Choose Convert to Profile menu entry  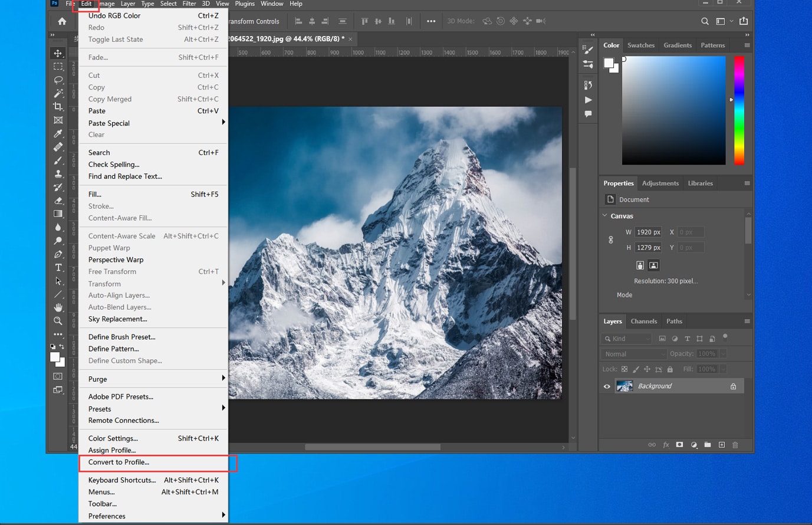(x=153, y=462)
